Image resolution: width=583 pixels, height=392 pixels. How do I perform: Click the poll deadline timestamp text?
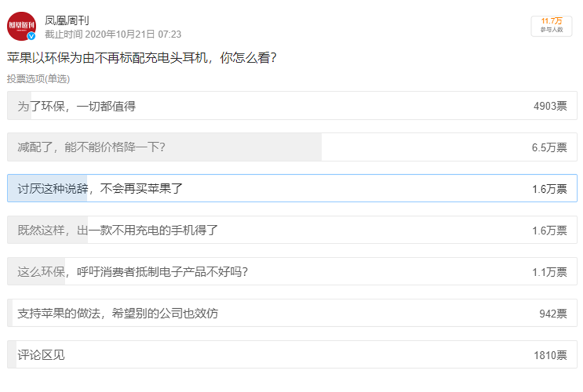pyautogui.click(x=113, y=34)
